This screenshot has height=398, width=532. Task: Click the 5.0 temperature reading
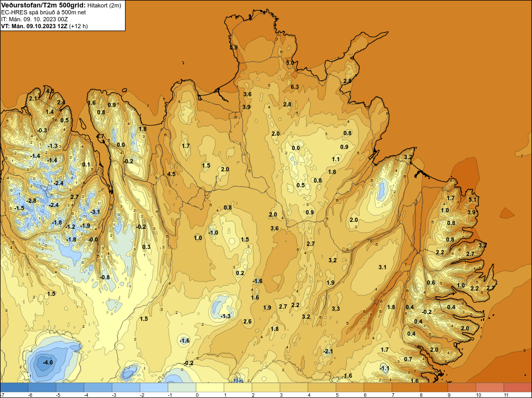[290, 63]
